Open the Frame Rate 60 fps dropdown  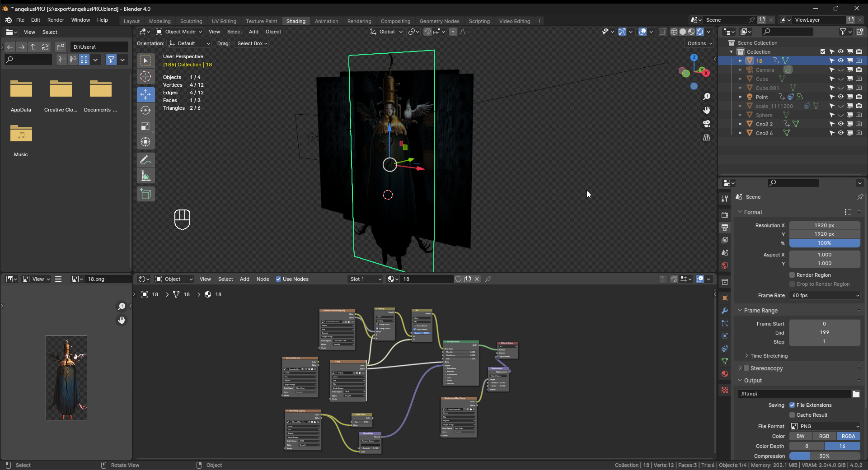coord(825,295)
